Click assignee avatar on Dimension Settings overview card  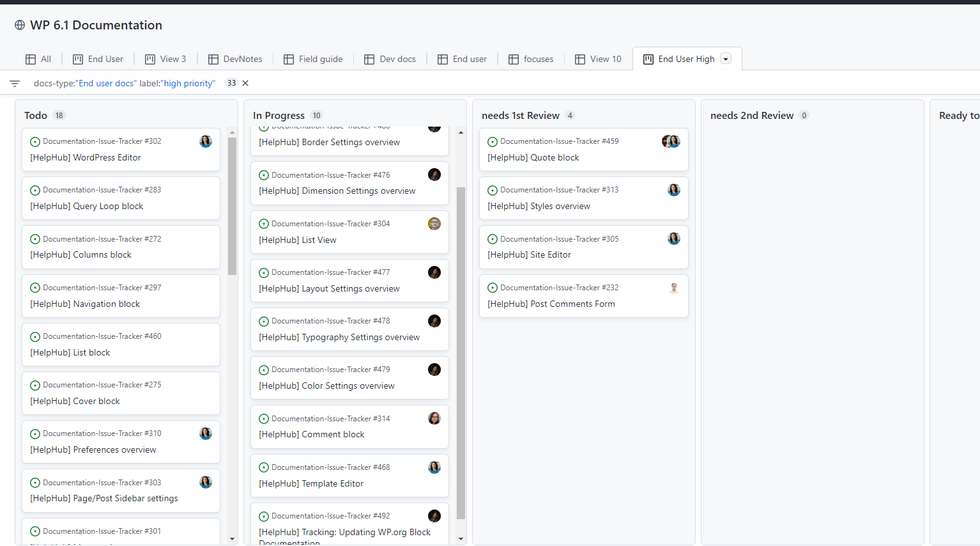coord(434,175)
